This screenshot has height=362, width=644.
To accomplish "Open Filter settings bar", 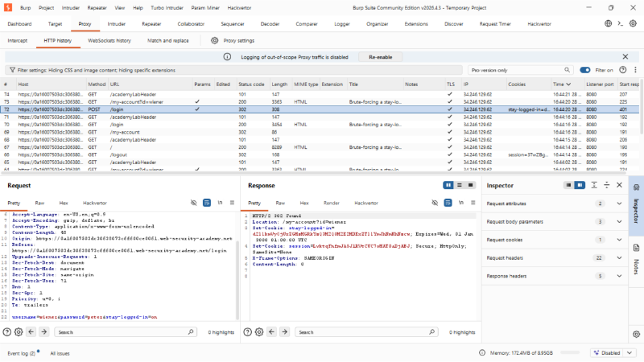I will point(233,70).
